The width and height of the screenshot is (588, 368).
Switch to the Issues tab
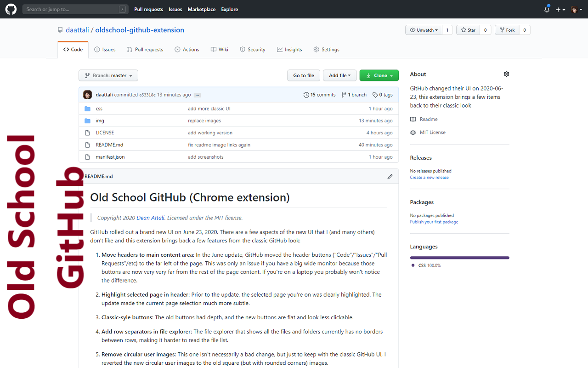105,49
